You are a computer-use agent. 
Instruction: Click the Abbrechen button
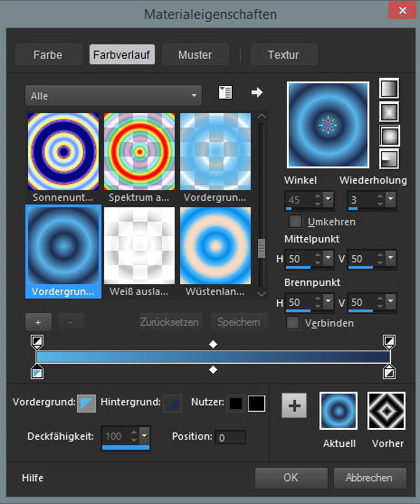[x=369, y=478]
